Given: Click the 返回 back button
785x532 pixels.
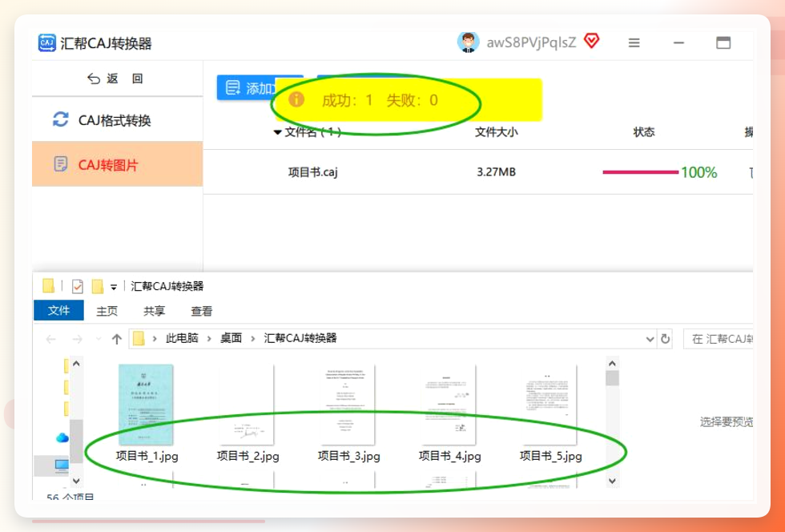Looking at the screenshot, I should 115,79.
